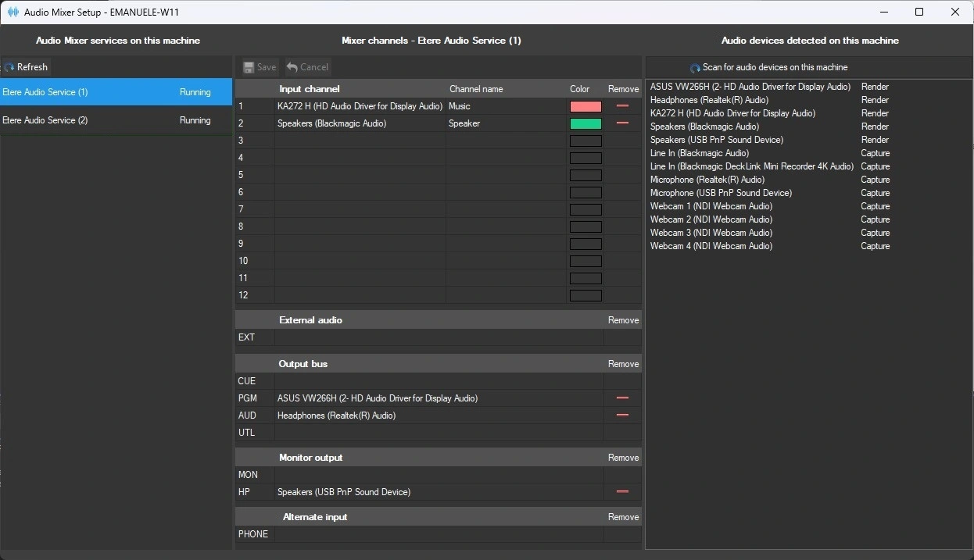
Task: Remove the AUD Headphones output device
Action: 622,416
